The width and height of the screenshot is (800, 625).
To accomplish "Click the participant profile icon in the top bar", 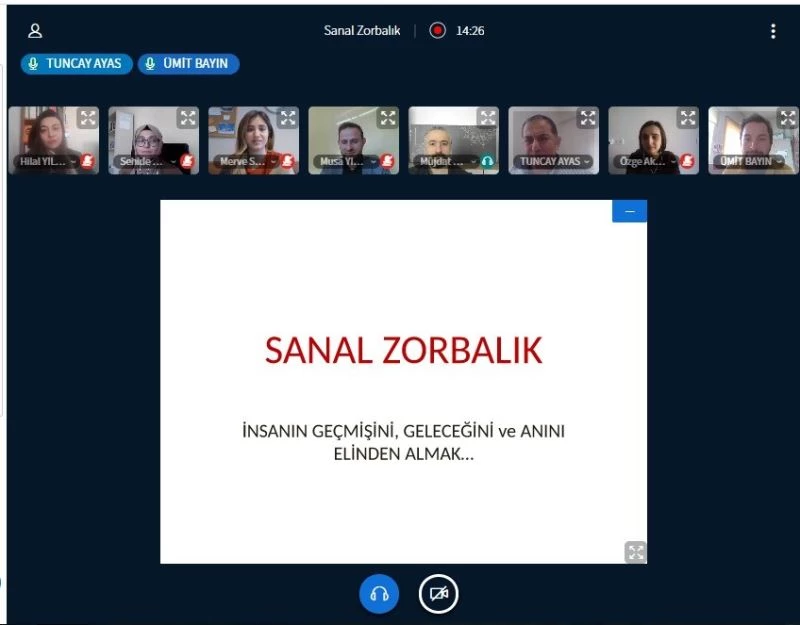I will point(36,30).
